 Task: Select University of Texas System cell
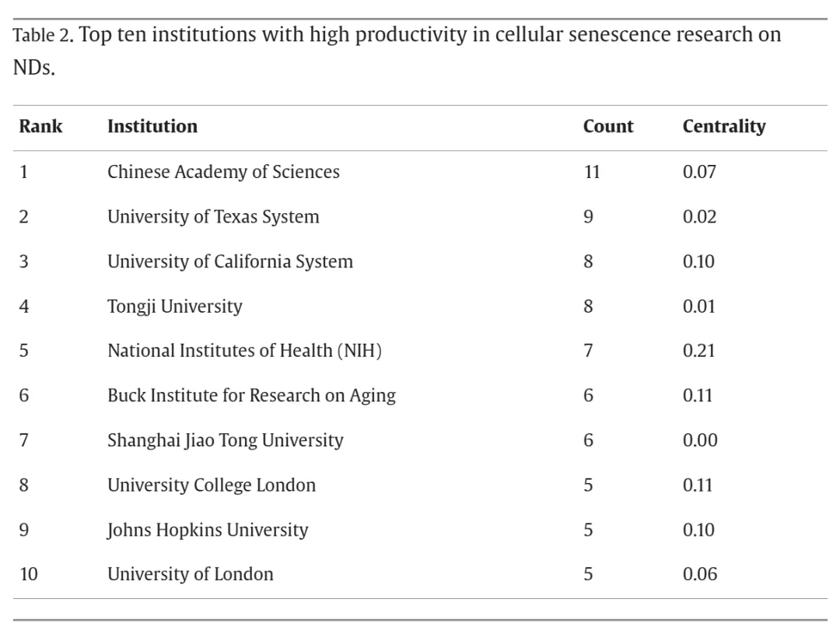pos(213,216)
